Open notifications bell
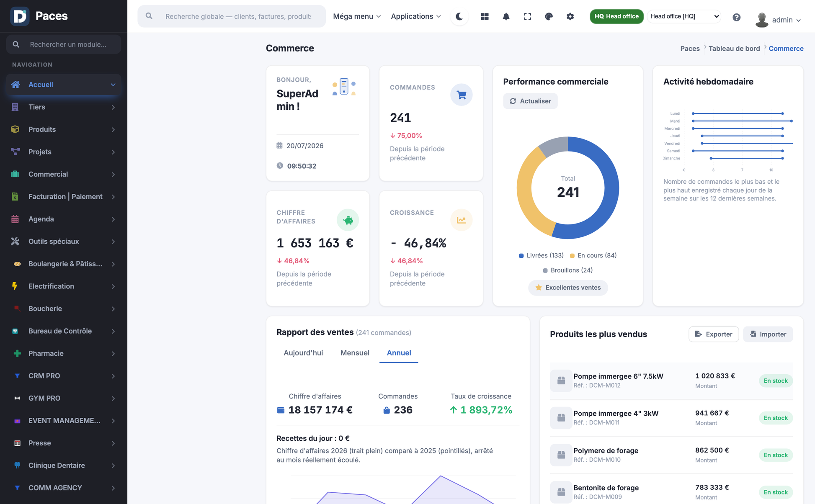815x504 pixels. coord(506,16)
